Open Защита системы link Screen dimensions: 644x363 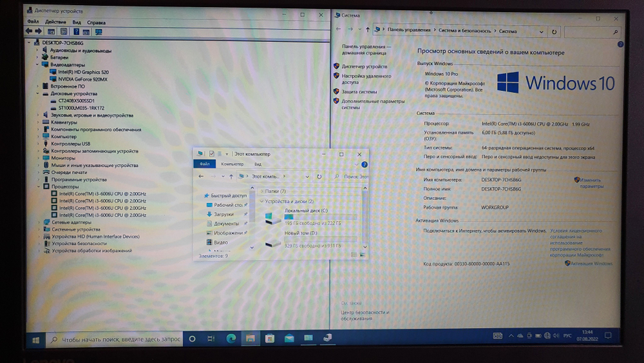click(x=359, y=92)
